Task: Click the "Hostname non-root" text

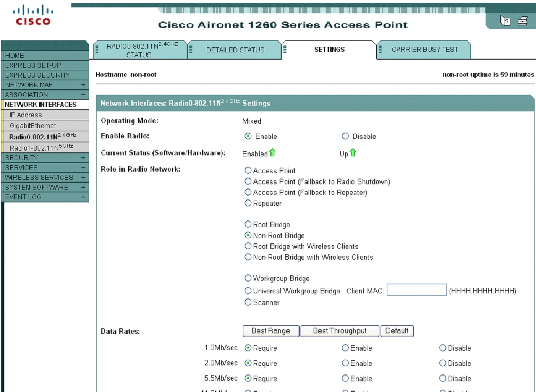Action: (126, 75)
